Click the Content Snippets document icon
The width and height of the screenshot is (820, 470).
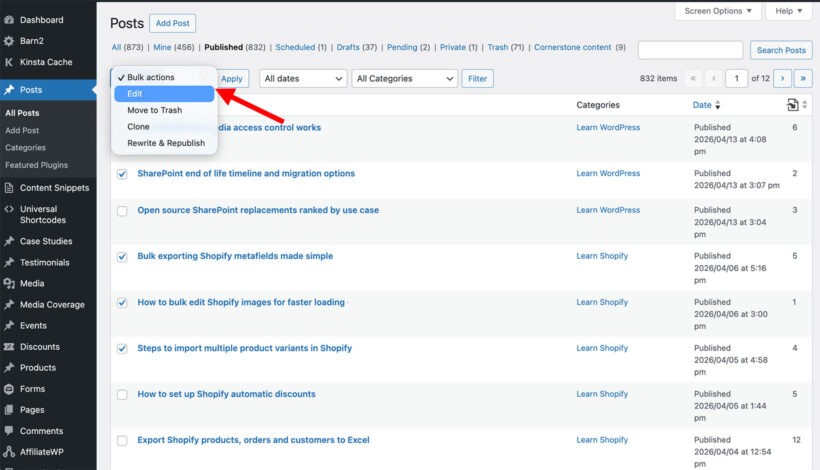(x=9, y=188)
